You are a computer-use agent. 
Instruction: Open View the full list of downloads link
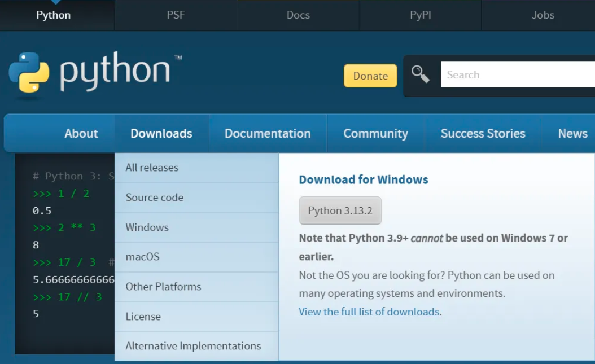(x=370, y=312)
